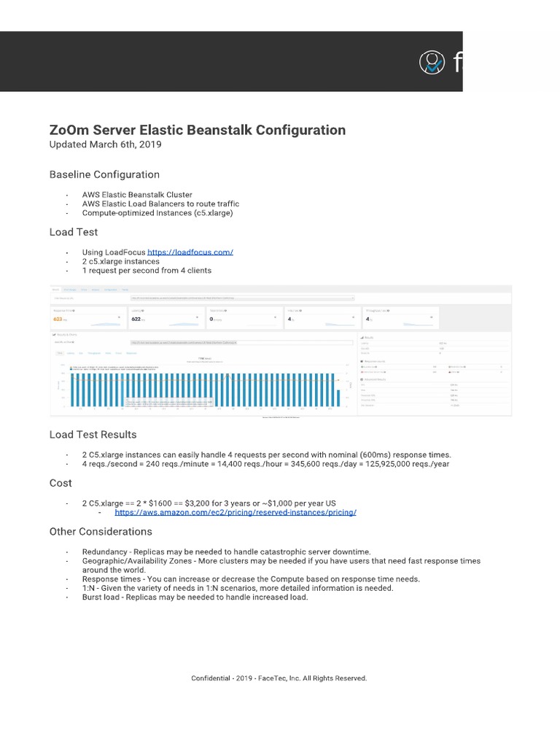The image size is (560, 747).
Task: Click the 'Response times' bullet text
Action: pos(251,578)
